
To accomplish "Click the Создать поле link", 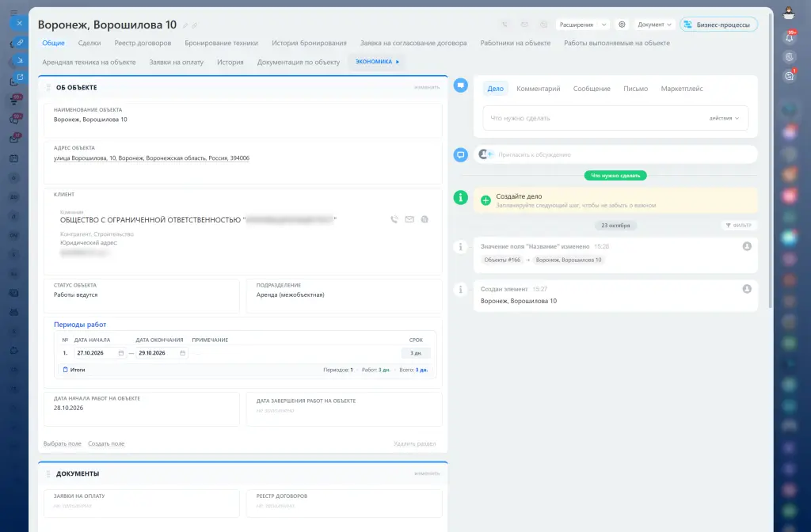I will tap(106, 443).
